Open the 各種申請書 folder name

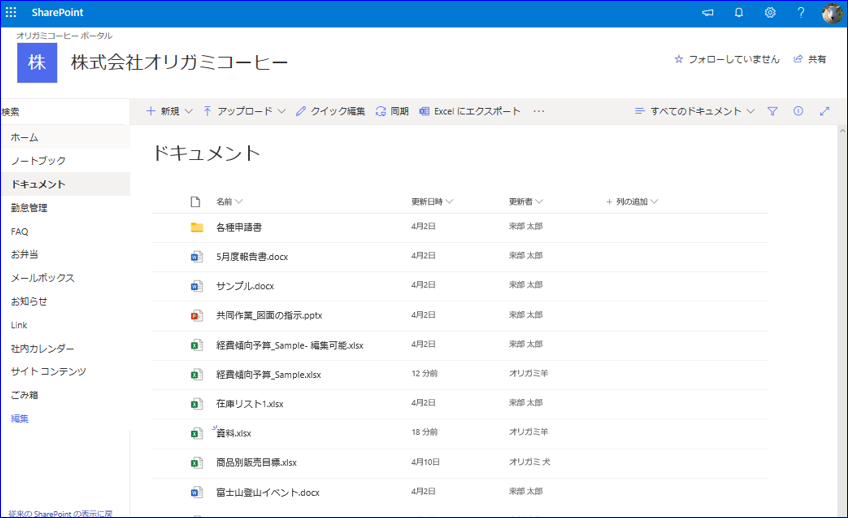click(238, 228)
